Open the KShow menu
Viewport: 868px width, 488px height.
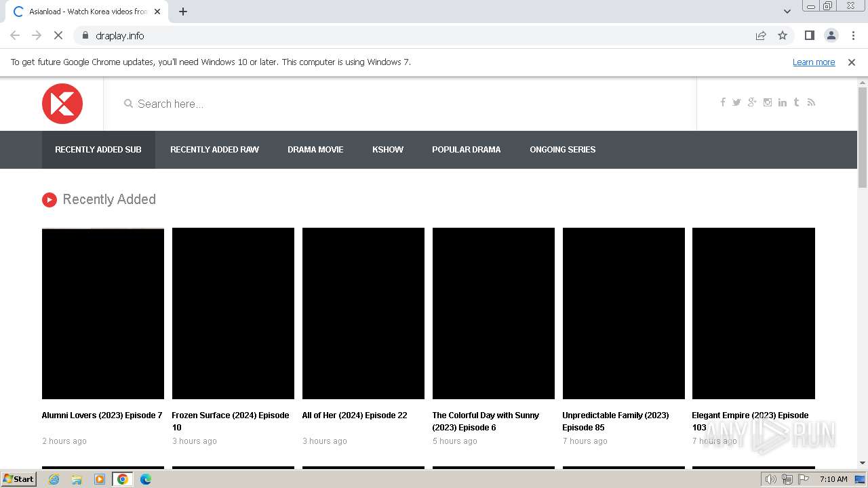388,150
